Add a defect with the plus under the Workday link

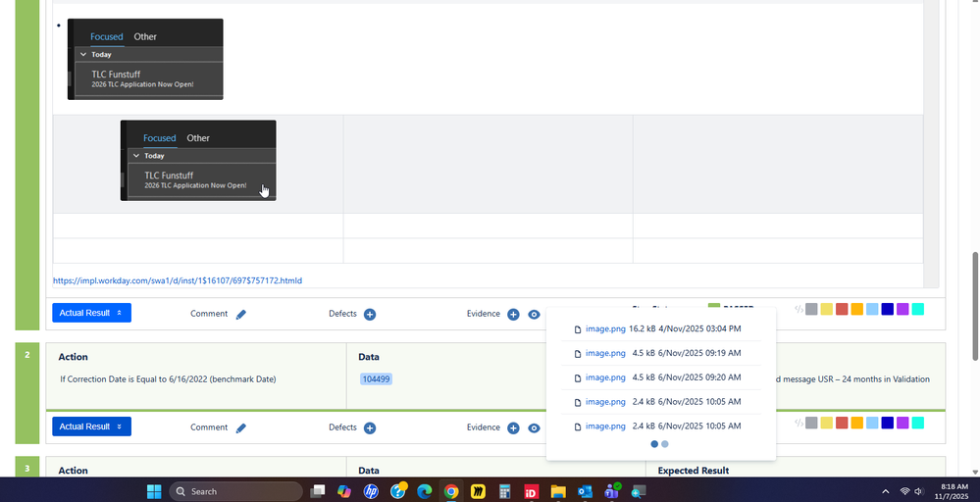point(370,315)
